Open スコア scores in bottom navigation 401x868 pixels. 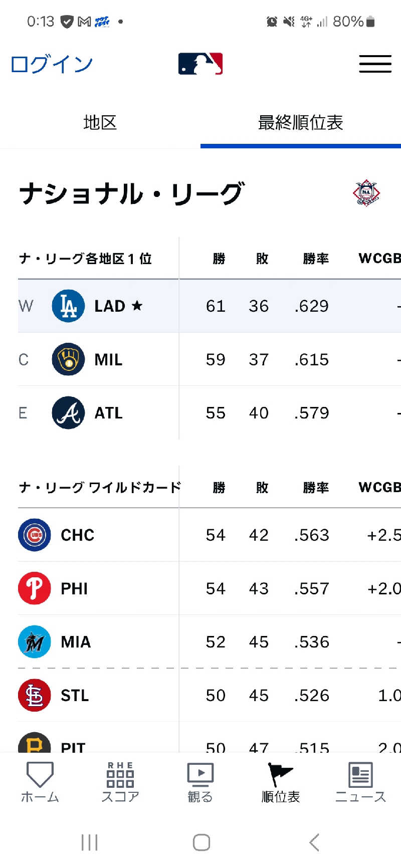click(x=120, y=783)
